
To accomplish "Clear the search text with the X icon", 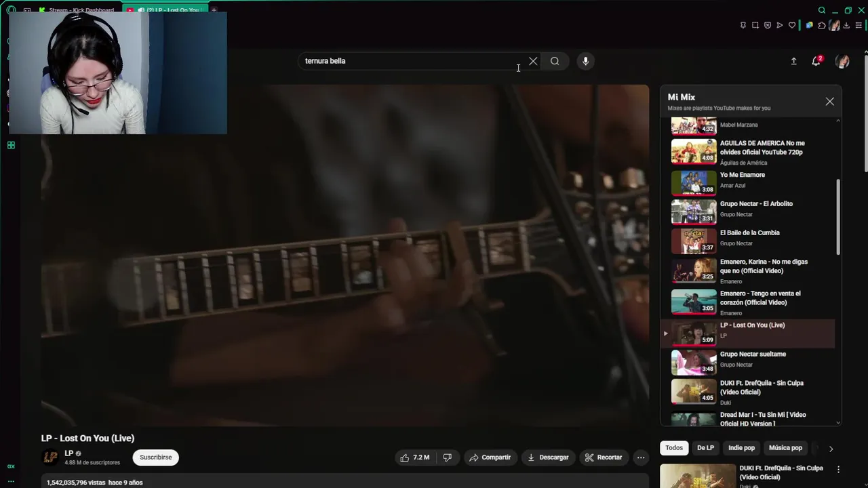I will pos(533,61).
